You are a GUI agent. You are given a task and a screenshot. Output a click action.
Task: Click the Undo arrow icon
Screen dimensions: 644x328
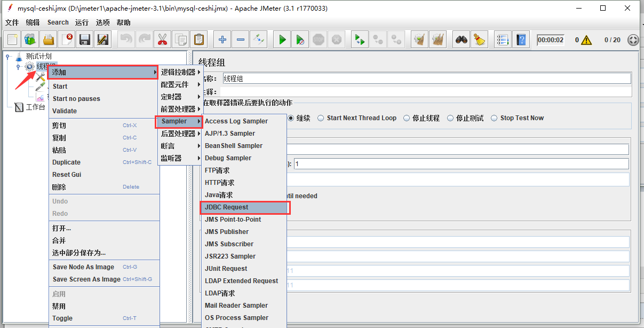click(126, 40)
